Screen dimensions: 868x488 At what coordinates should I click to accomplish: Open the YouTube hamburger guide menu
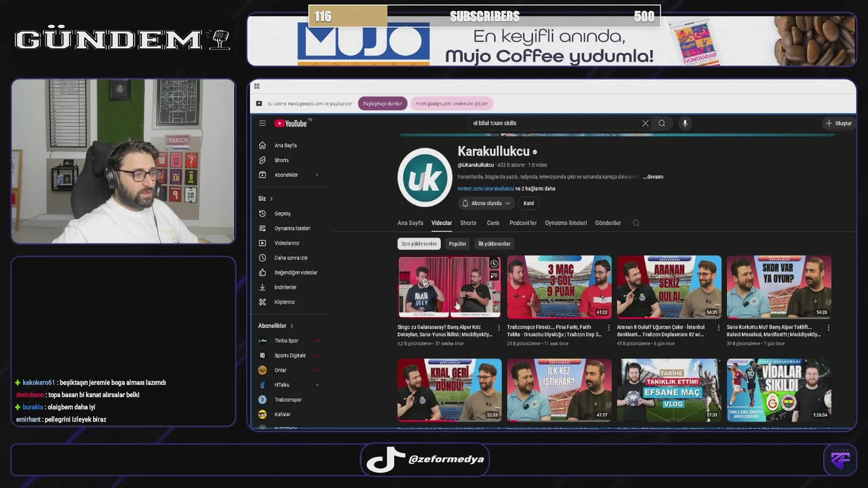coord(262,123)
